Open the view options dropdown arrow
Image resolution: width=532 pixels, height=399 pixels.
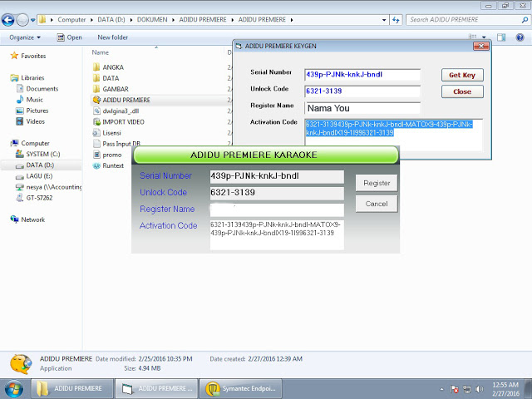[x=484, y=37]
